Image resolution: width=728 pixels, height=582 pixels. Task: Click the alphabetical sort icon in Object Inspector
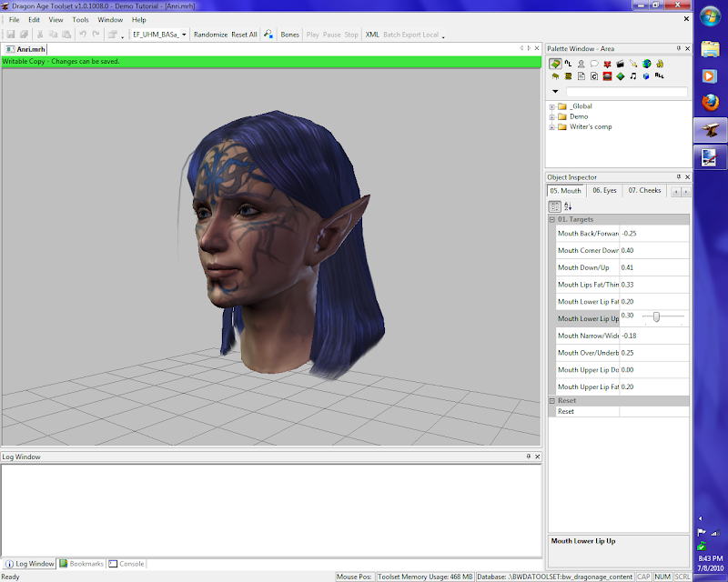tap(568, 207)
